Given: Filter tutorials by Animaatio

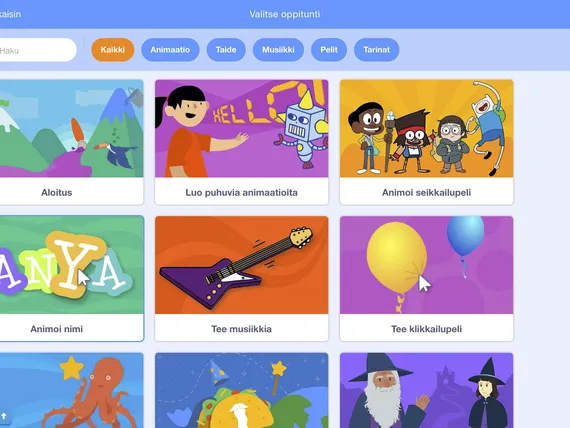Looking at the screenshot, I should pos(170,49).
